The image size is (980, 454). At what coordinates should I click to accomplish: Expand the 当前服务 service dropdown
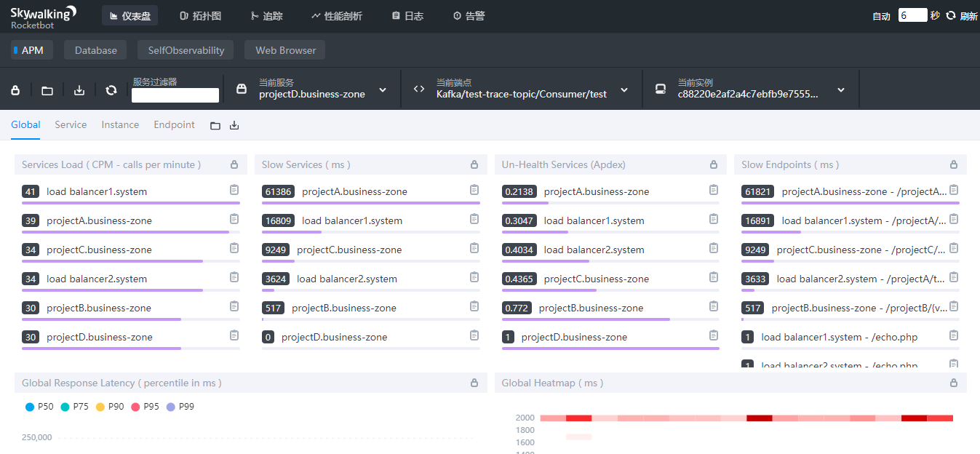383,90
